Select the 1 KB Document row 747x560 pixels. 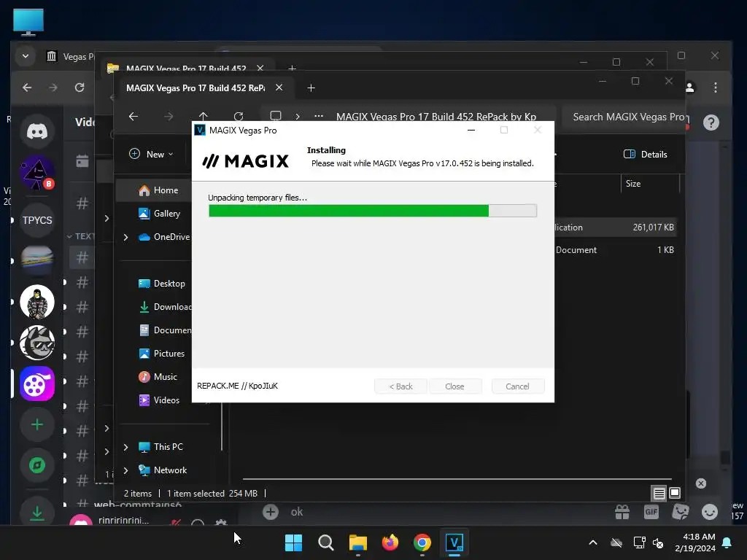[614, 249]
